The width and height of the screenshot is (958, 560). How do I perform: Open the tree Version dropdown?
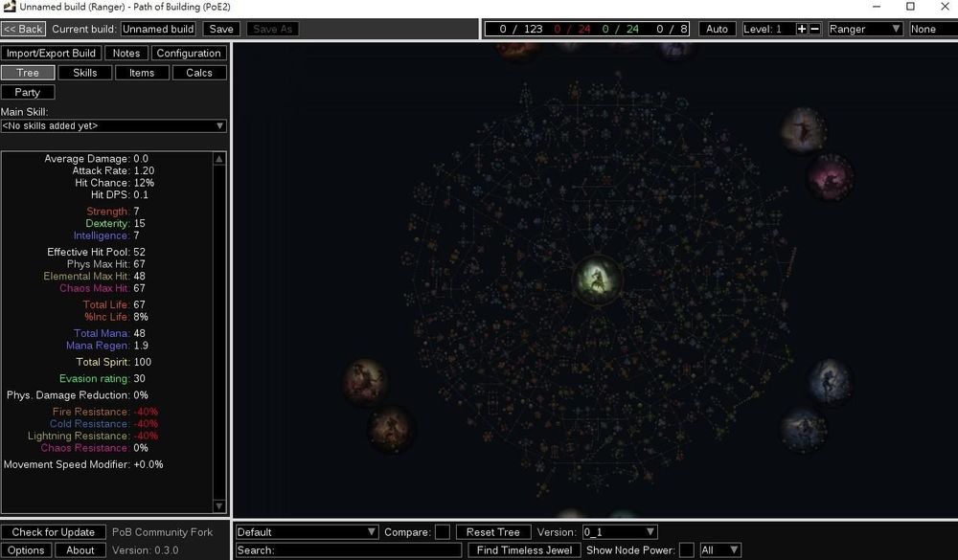click(619, 531)
